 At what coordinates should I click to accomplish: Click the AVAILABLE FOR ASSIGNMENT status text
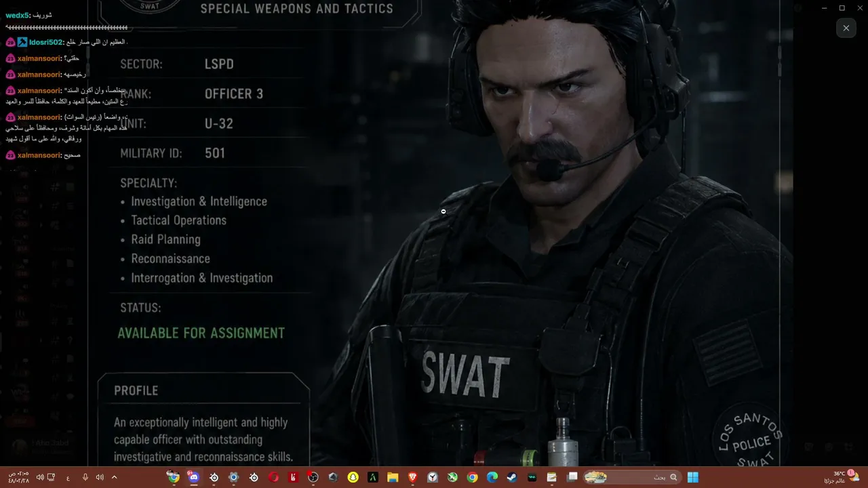click(201, 333)
